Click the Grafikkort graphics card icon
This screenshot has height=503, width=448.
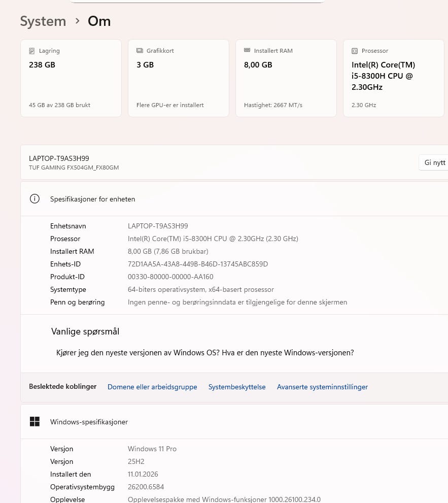(x=140, y=51)
